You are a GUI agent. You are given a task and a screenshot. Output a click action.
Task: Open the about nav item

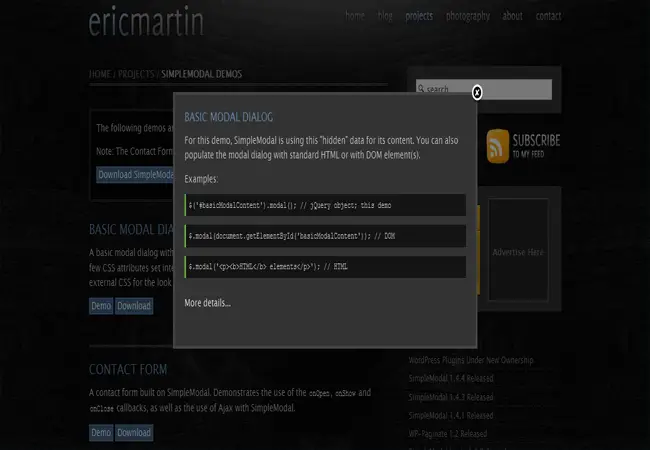512,16
